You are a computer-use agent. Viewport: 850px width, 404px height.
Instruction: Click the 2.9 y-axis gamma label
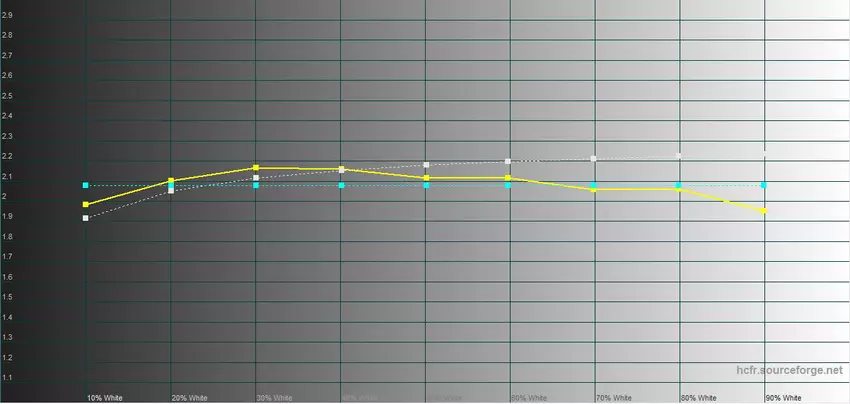[8, 15]
